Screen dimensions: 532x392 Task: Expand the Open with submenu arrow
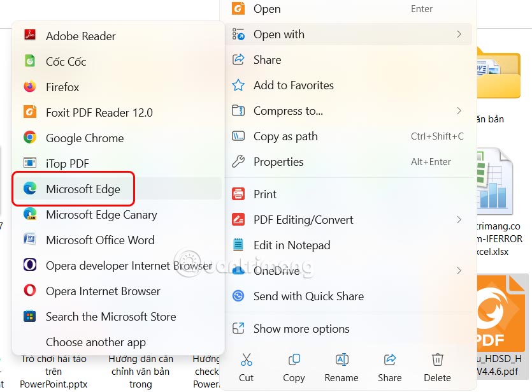459,34
